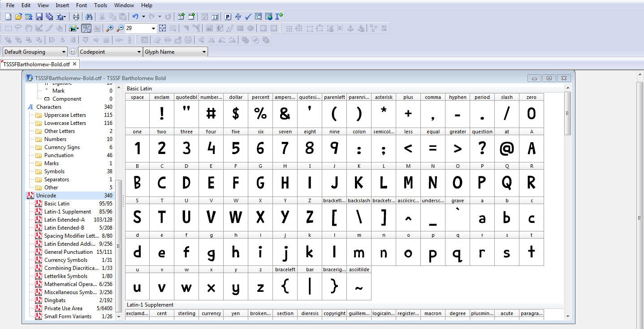Zoom out with the minus magnifier
Viewport: 644px width, 329px height.
120,28
